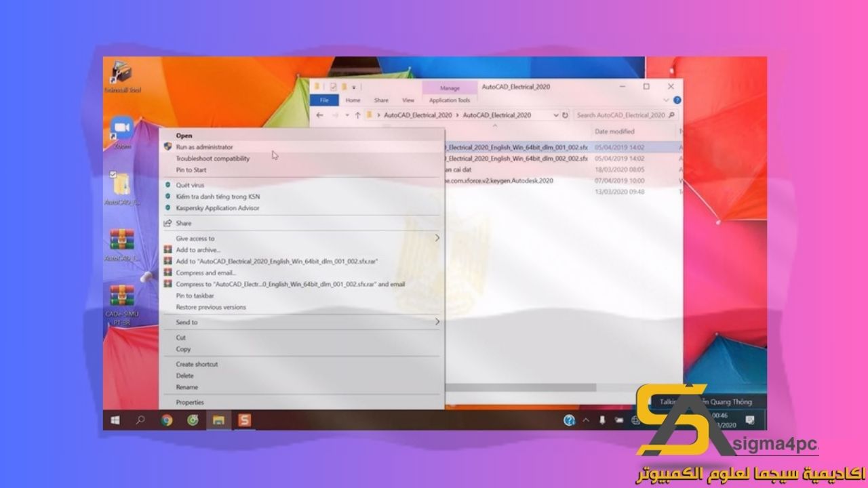The image size is (868, 488).
Task: Click the shield icon beside Run as administrator
Action: point(167,146)
